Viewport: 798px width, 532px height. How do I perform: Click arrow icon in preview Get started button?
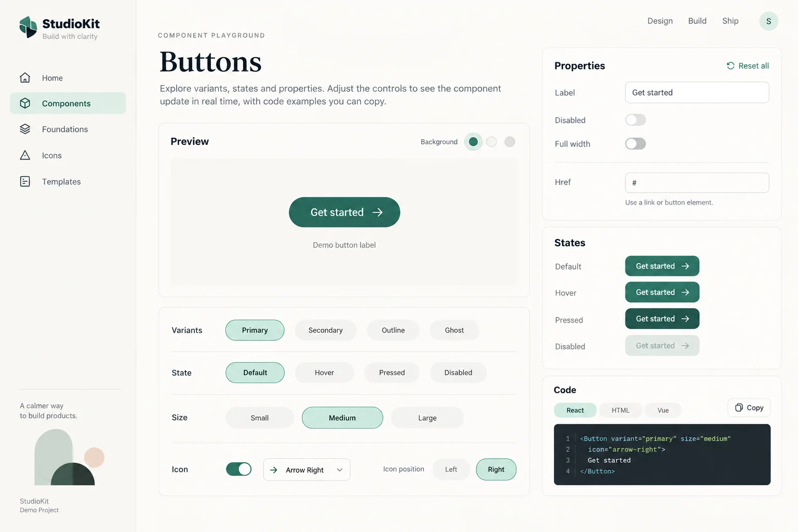pyautogui.click(x=378, y=212)
